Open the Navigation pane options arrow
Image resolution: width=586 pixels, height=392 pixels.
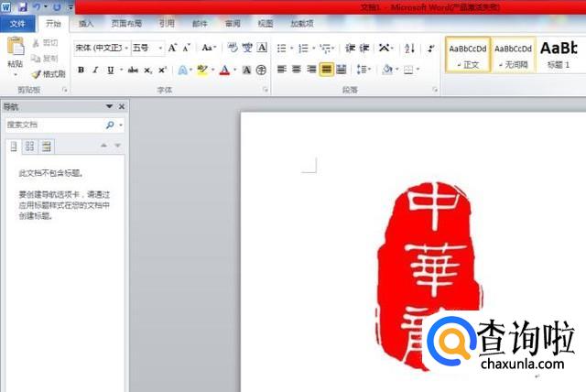point(109,106)
